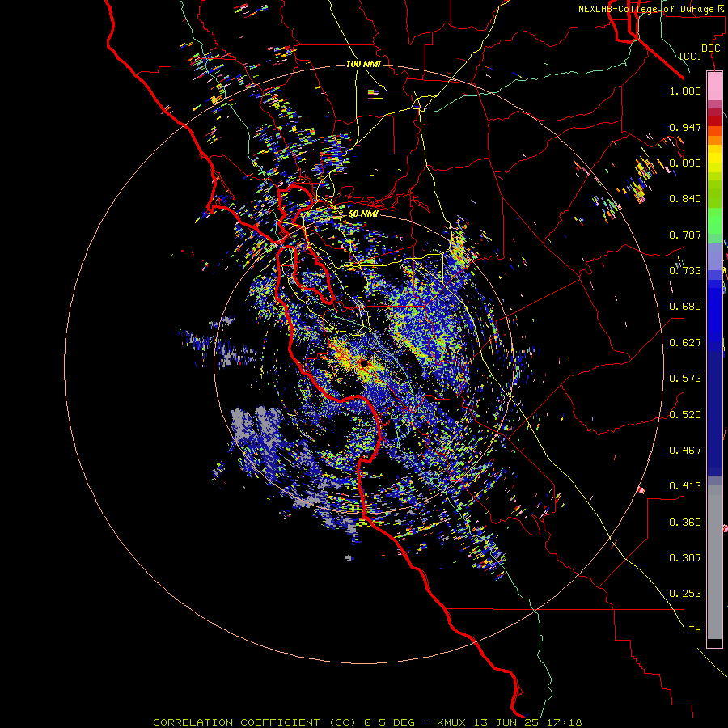Click the 13 JUN 25 17:18 timestamp

pyautogui.click(x=528, y=722)
